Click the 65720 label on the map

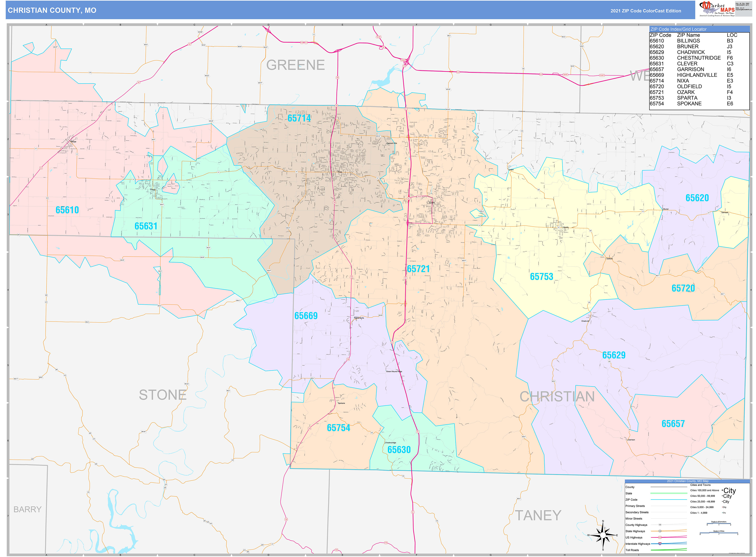pos(683,288)
